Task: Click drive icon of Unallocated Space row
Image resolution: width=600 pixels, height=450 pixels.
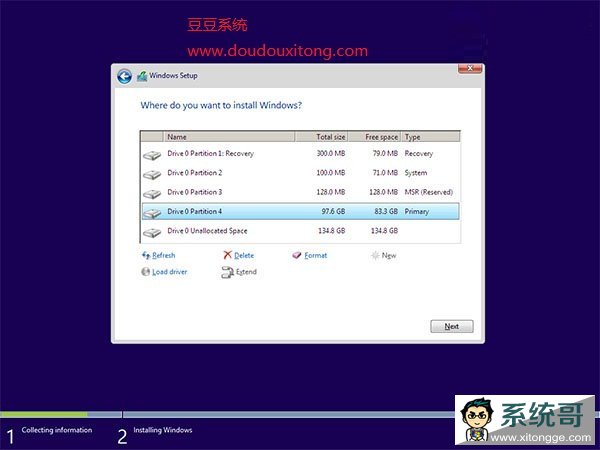Action: click(x=152, y=233)
